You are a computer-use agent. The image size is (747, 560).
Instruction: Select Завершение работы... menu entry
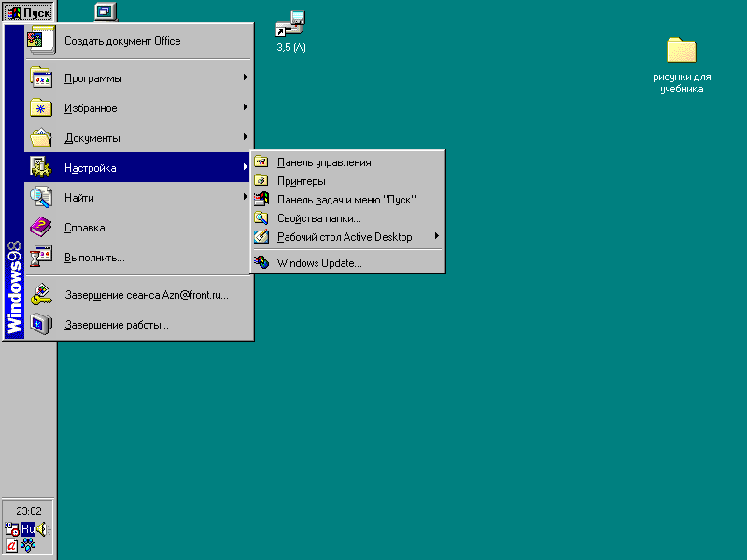coord(138,325)
